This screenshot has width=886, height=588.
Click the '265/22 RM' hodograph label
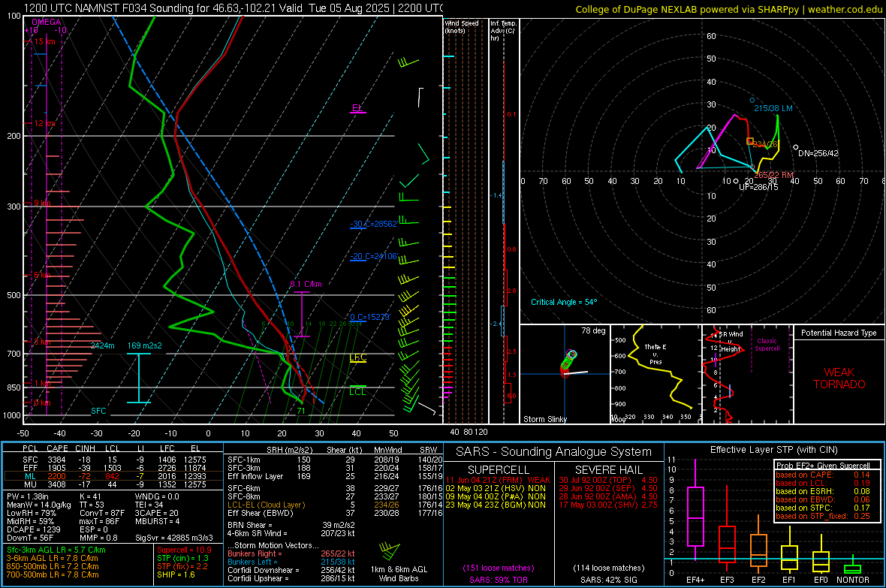pos(774,175)
